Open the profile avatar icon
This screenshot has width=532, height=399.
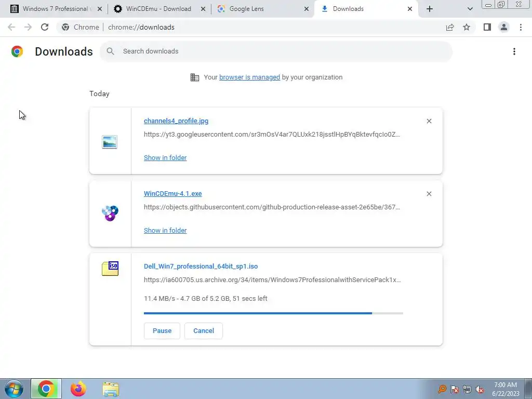pos(504,27)
